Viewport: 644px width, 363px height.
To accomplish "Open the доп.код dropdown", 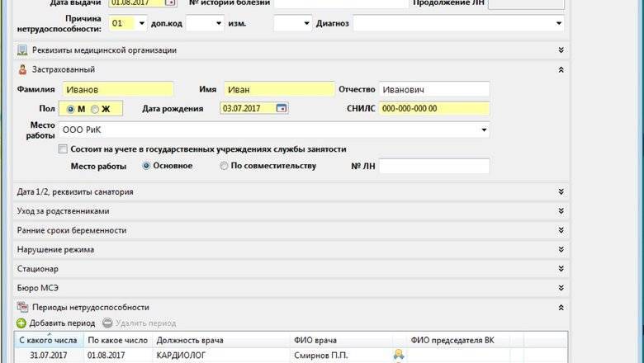I will click(219, 23).
